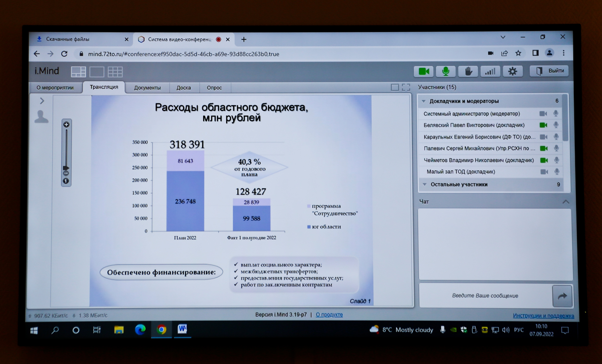Collapse the Чат panel with the chevron
Image resolution: width=602 pixels, height=364 pixels.
566,202
